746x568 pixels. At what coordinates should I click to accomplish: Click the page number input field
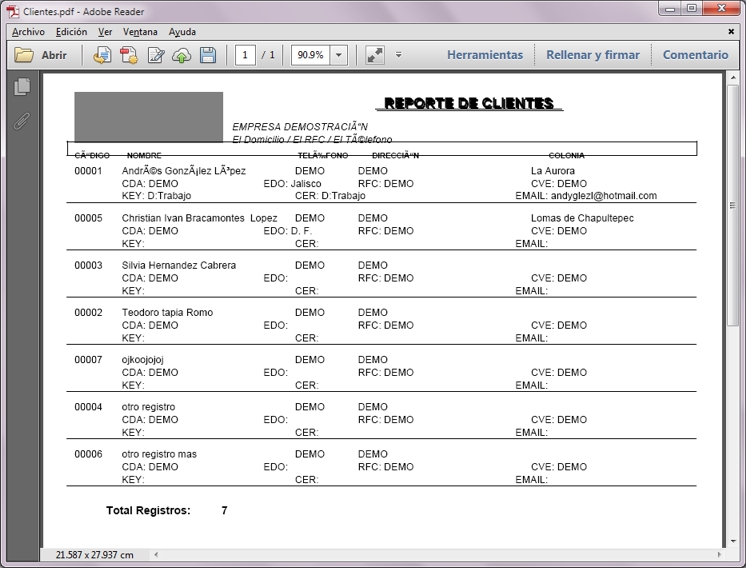pos(246,55)
